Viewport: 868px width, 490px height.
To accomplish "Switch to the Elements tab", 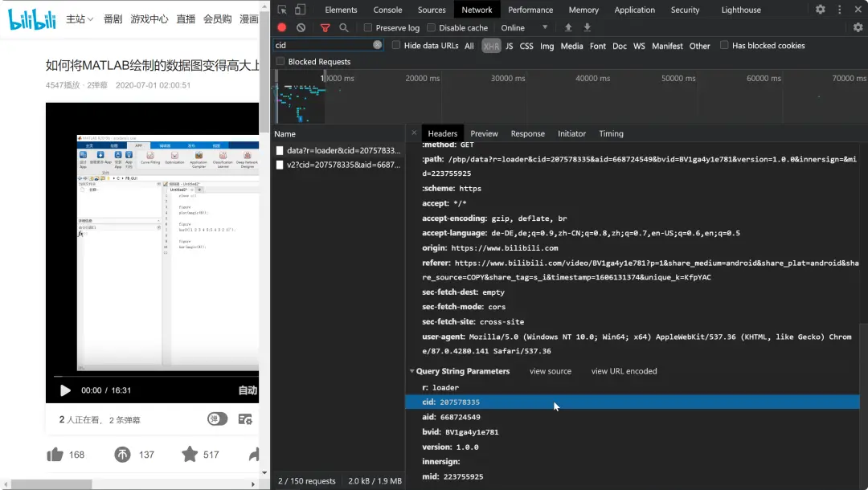I will (341, 10).
